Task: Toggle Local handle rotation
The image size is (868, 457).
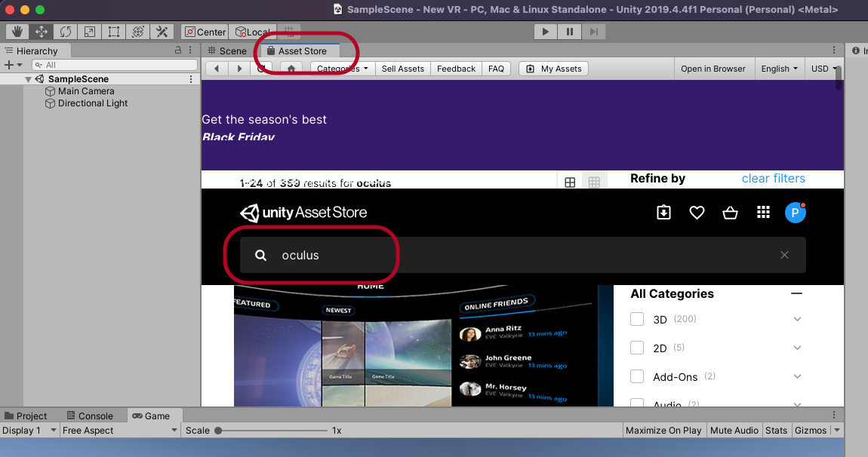Action: pos(252,32)
